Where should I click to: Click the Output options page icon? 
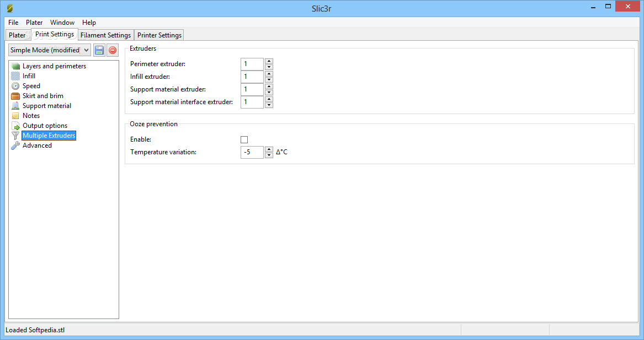tap(15, 126)
